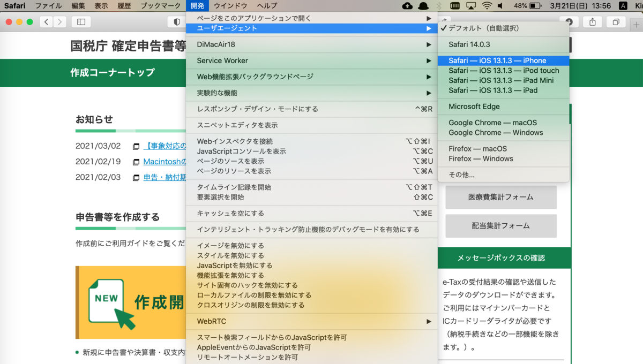Open the Share button in Safari toolbar
643x364 pixels.
pyautogui.click(x=592, y=22)
